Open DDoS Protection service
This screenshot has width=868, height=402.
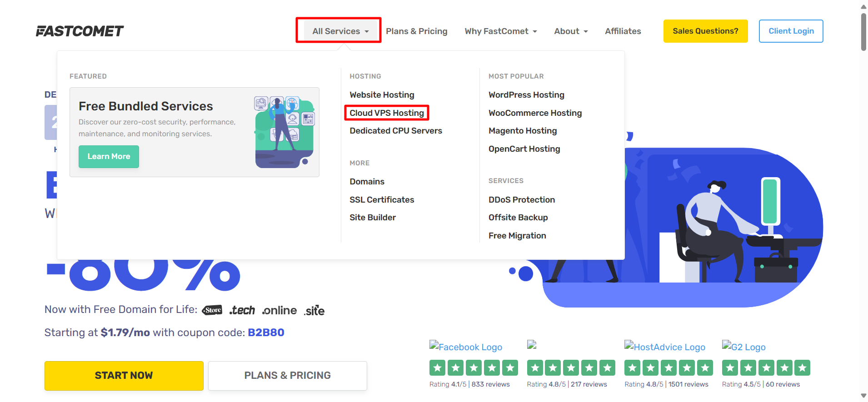click(x=522, y=199)
